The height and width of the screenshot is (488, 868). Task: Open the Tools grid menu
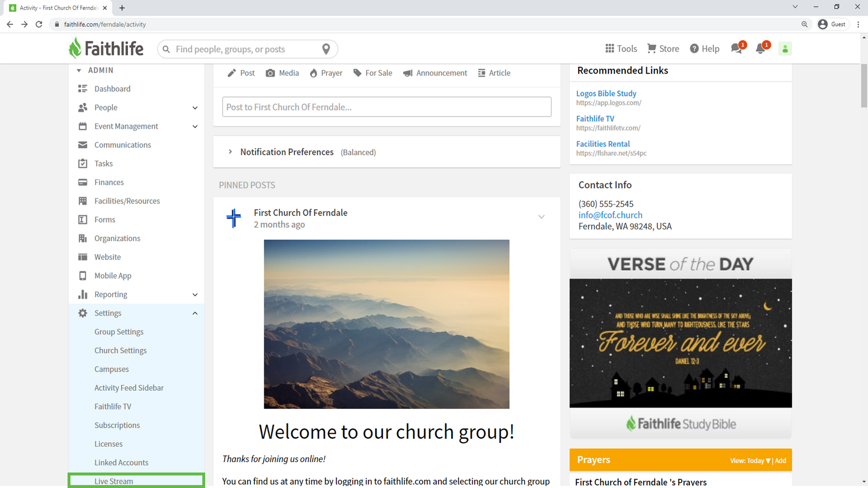[x=621, y=48]
